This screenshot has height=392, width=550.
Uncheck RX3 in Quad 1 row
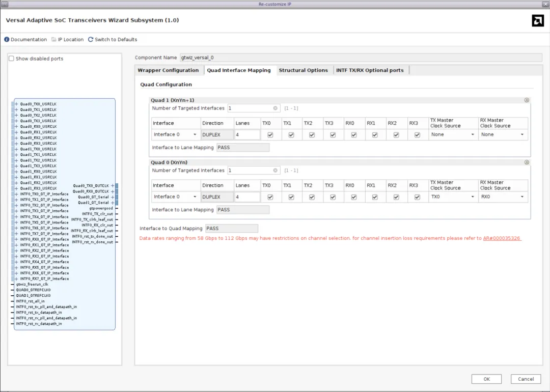[x=417, y=135]
